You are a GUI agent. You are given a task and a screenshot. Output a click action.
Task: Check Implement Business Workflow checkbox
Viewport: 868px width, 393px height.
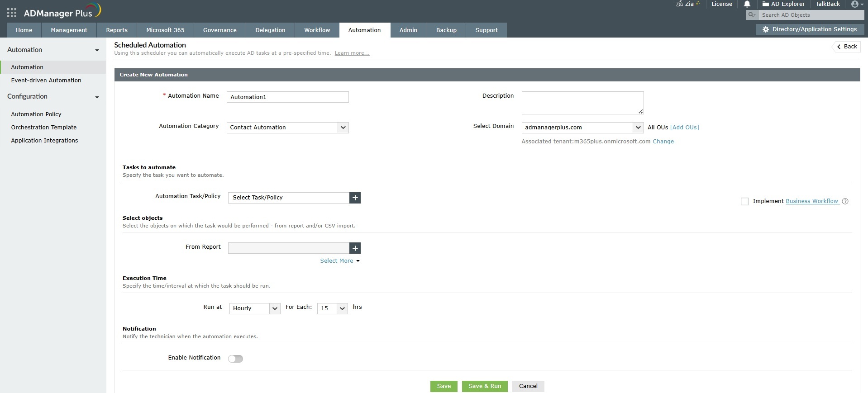click(744, 201)
